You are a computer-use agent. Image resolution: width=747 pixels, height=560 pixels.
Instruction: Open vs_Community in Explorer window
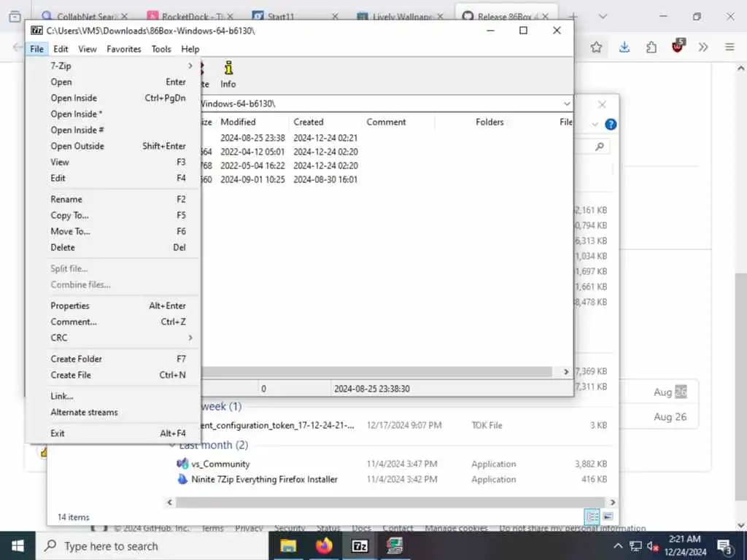pyautogui.click(x=220, y=464)
